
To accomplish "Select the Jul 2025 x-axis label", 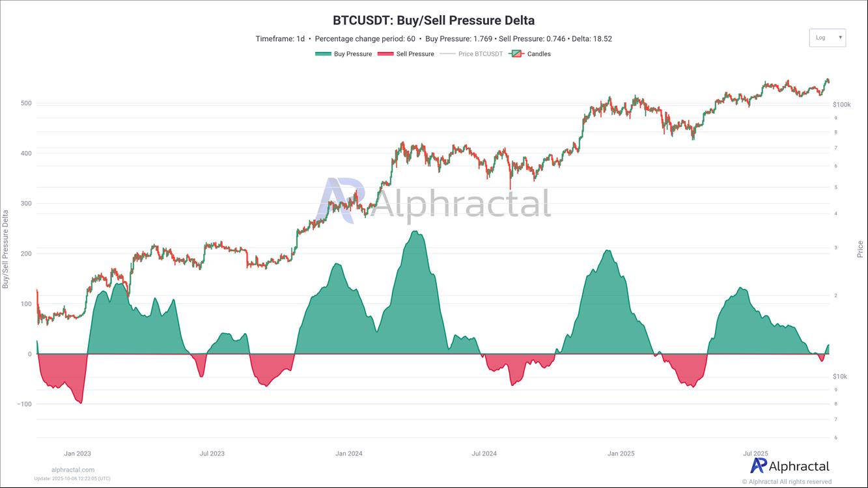I will click(756, 454).
